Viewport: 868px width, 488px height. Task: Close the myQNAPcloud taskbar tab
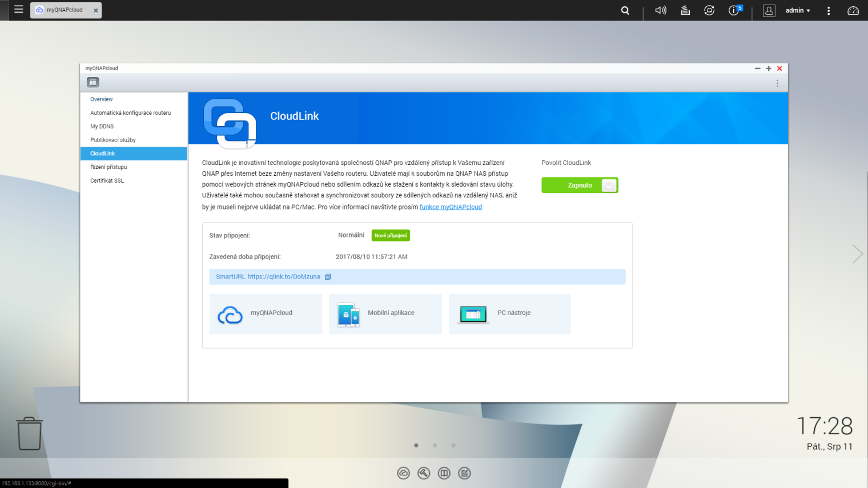tap(96, 10)
